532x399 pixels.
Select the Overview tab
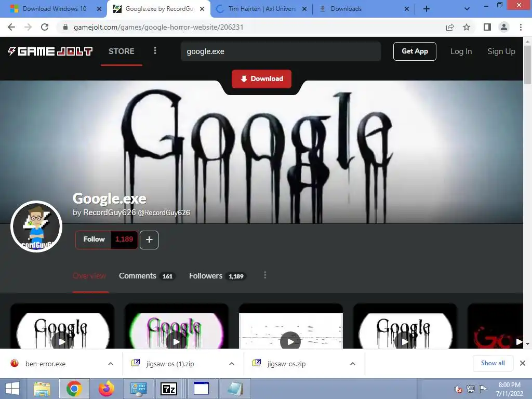(89, 276)
